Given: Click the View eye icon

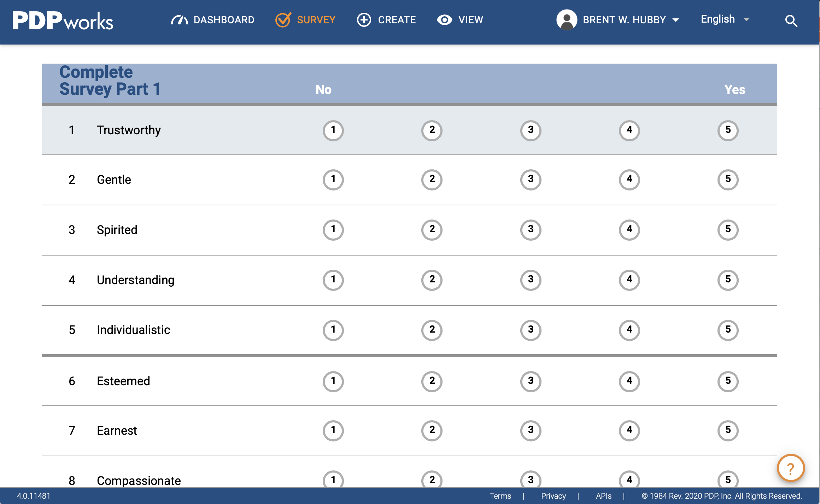Looking at the screenshot, I should click(x=444, y=20).
